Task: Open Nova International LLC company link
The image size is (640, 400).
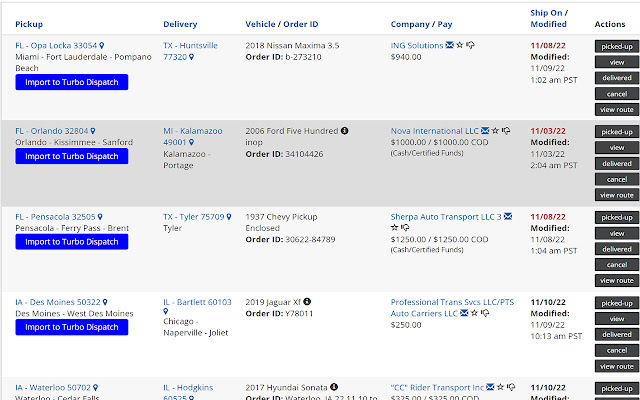Action: pyautogui.click(x=435, y=131)
